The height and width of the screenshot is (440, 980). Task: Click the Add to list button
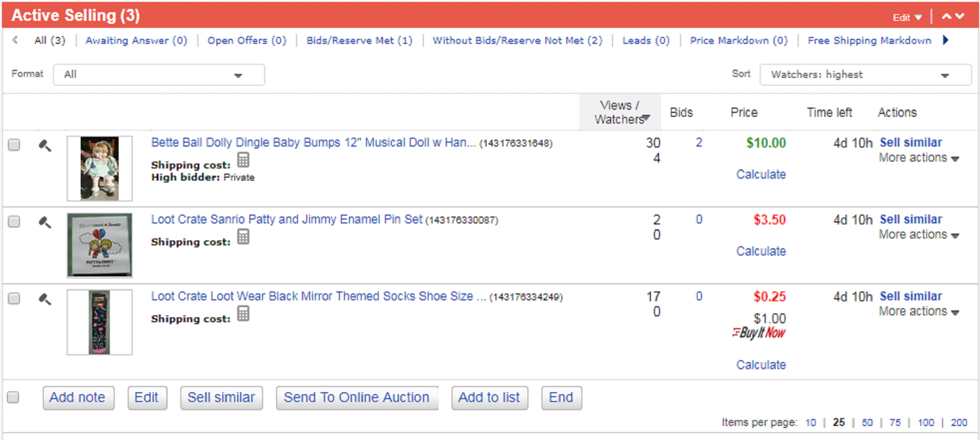click(x=489, y=398)
